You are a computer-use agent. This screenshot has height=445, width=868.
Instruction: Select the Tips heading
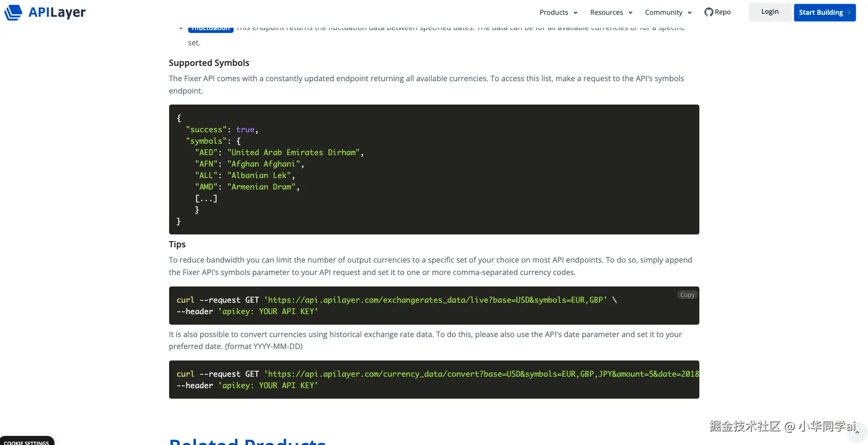(177, 244)
